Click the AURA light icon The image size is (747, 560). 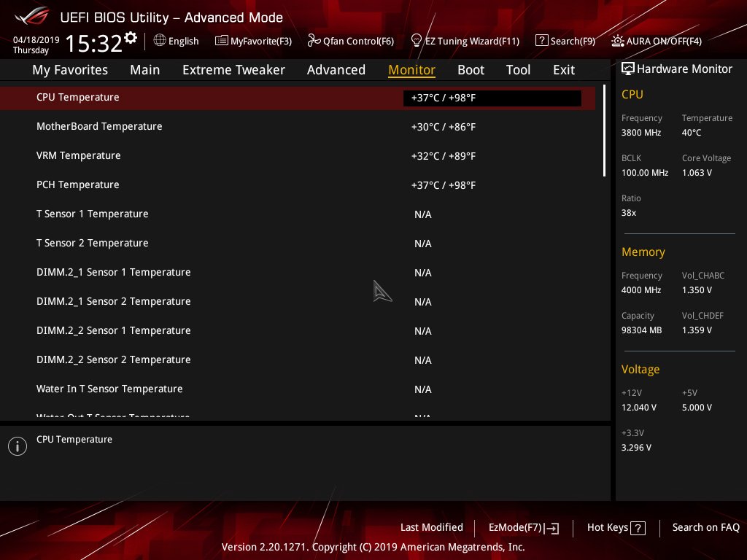click(x=617, y=41)
